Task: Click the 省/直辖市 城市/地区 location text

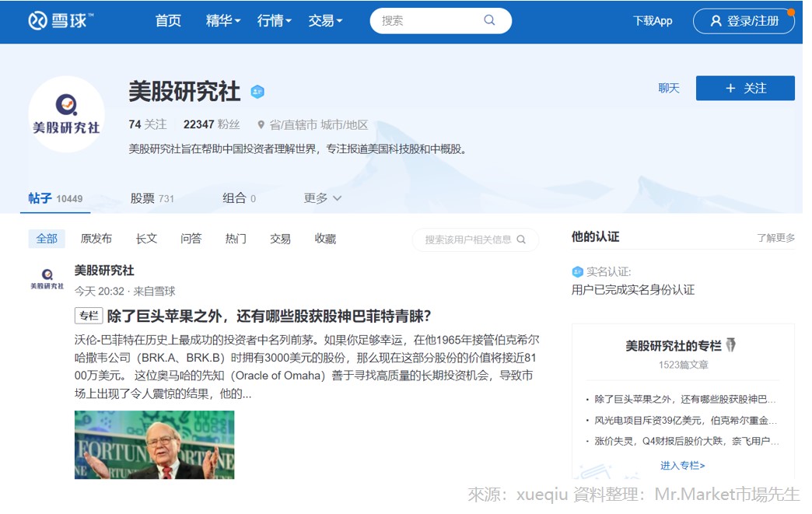Action: [318, 124]
